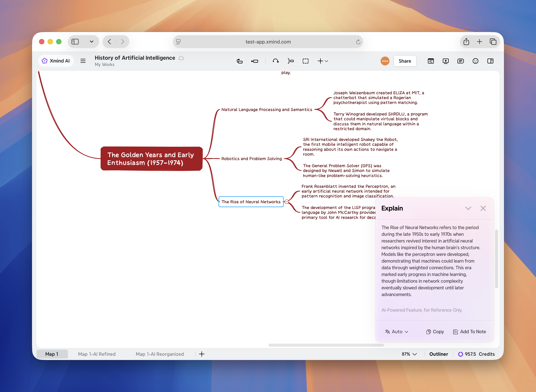Collapse the Explain panel with chevron
The width and height of the screenshot is (536, 392).
tap(468, 208)
